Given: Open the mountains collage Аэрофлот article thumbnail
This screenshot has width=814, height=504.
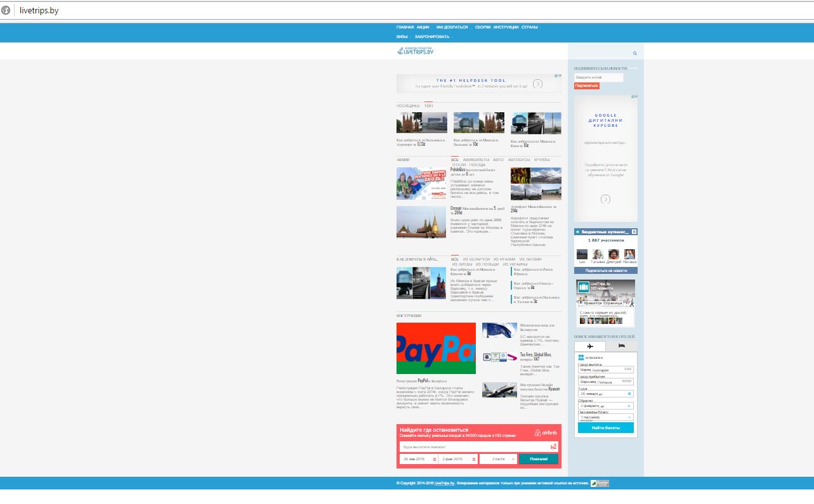Looking at the screenshot, I should click(x=536, y=184).
